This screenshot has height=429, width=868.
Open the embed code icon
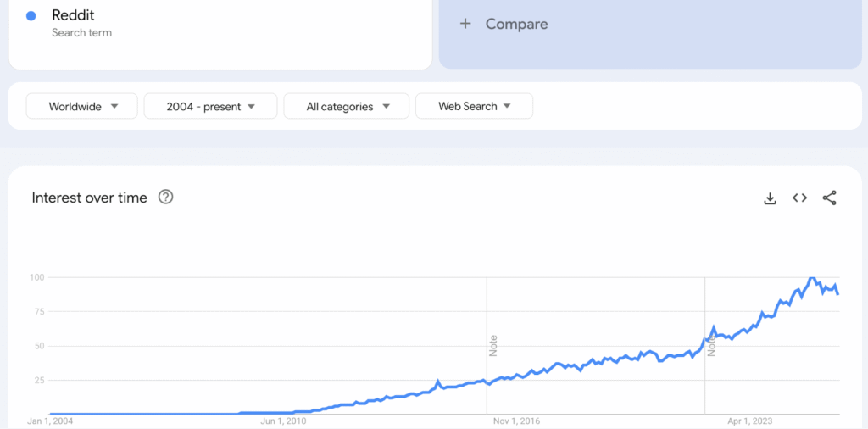point(799,198)
